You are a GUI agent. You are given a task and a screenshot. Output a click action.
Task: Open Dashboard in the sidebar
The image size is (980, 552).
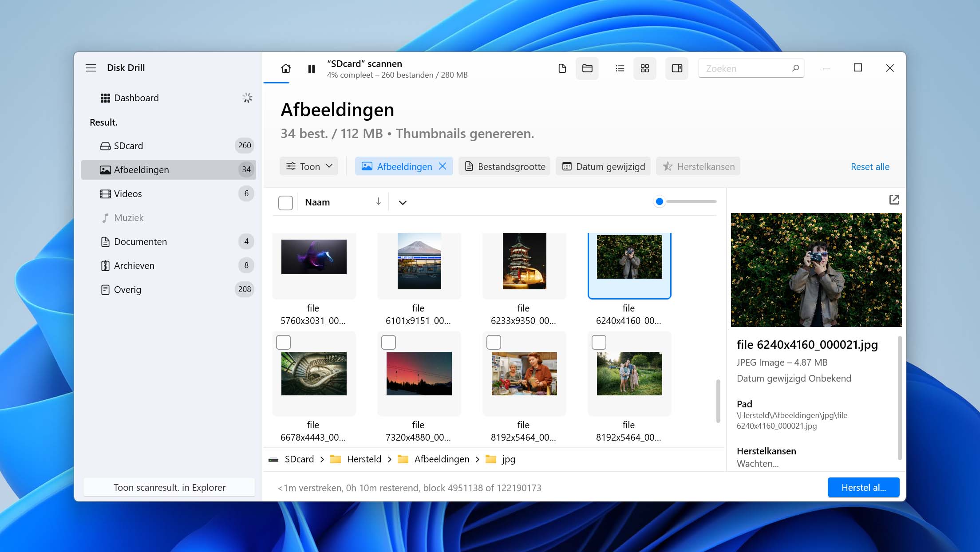tap(169, 98)
